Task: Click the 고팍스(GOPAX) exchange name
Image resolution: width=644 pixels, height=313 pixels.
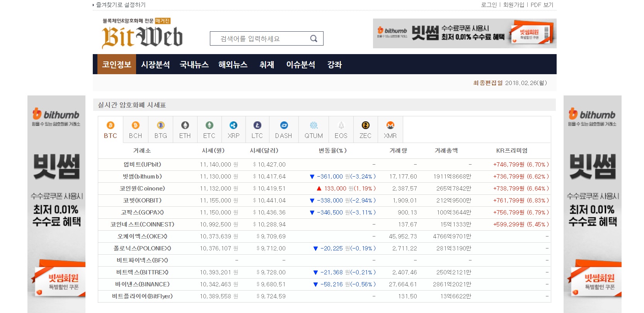Action: [142, 213]
